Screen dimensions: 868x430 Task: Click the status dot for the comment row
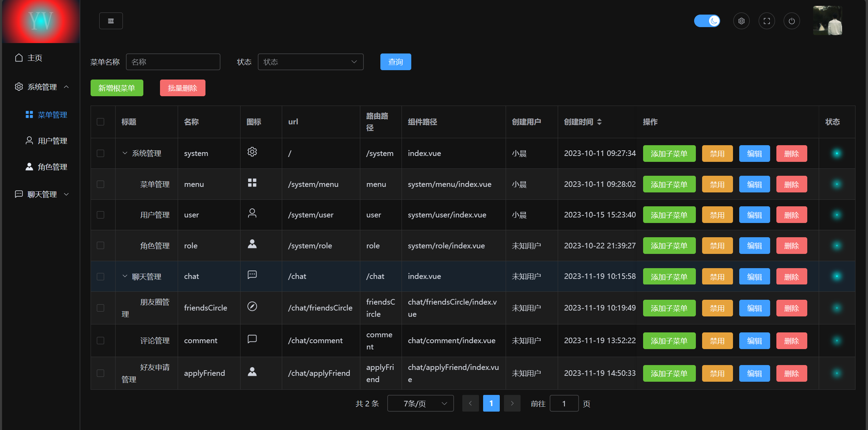tap(837, 340)
